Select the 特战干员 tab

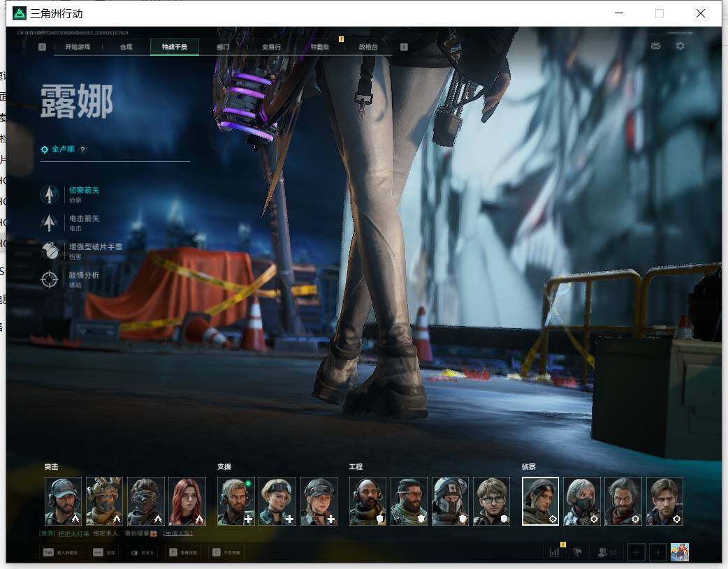(175, 47)
